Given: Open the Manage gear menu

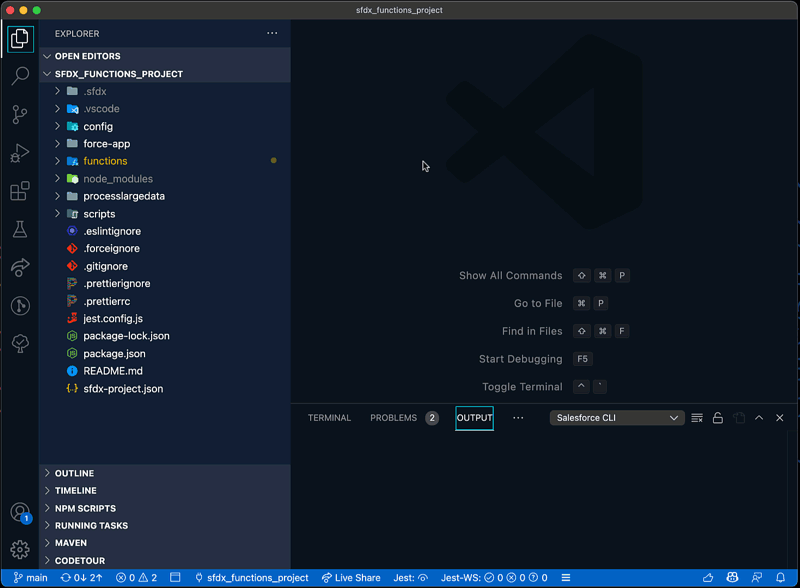Looking at the screenshot, I should [20, 550].
